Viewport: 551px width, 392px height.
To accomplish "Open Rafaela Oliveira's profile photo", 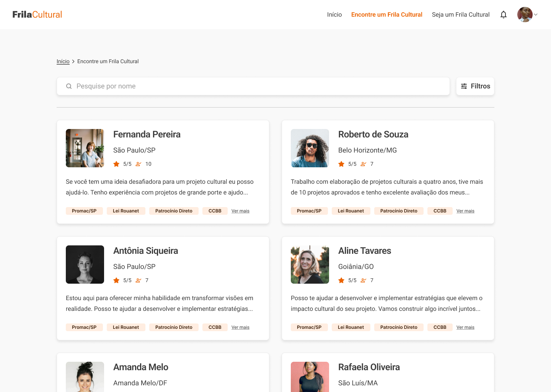I will [310, 377].
